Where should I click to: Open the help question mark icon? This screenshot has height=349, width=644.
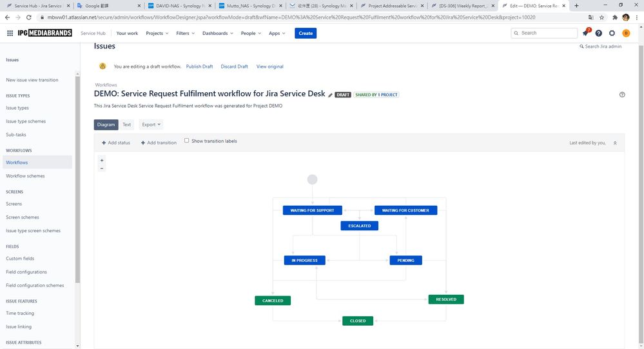(599, 33)
